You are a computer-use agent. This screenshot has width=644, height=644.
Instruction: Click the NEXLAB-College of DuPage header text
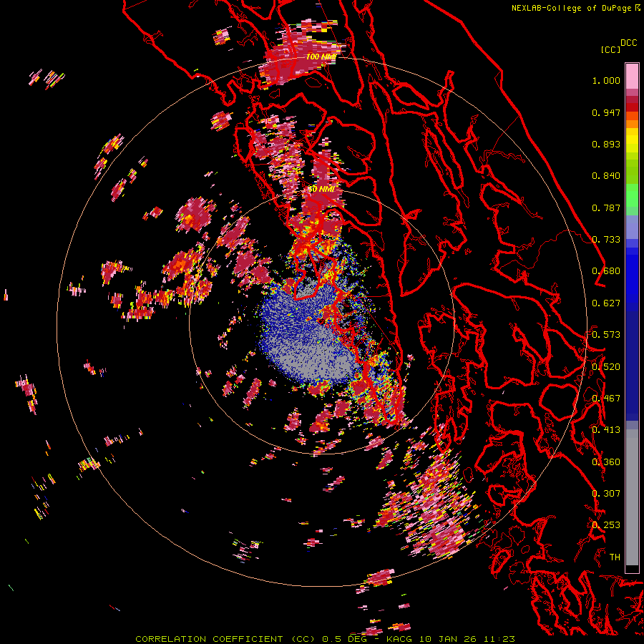point(576,8)
